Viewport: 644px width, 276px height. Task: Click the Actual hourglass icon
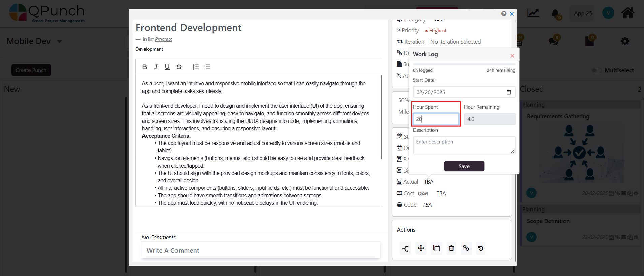coord(399,182)
